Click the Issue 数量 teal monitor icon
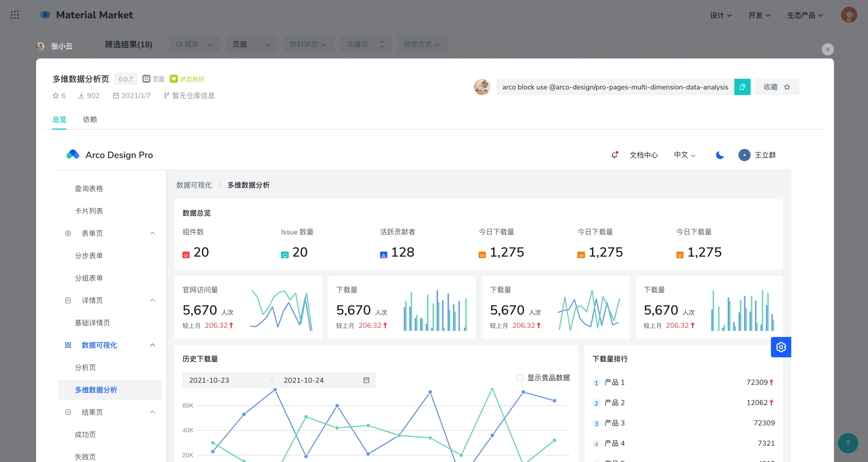This screenshot has height=462, width=868. (285, 255)
